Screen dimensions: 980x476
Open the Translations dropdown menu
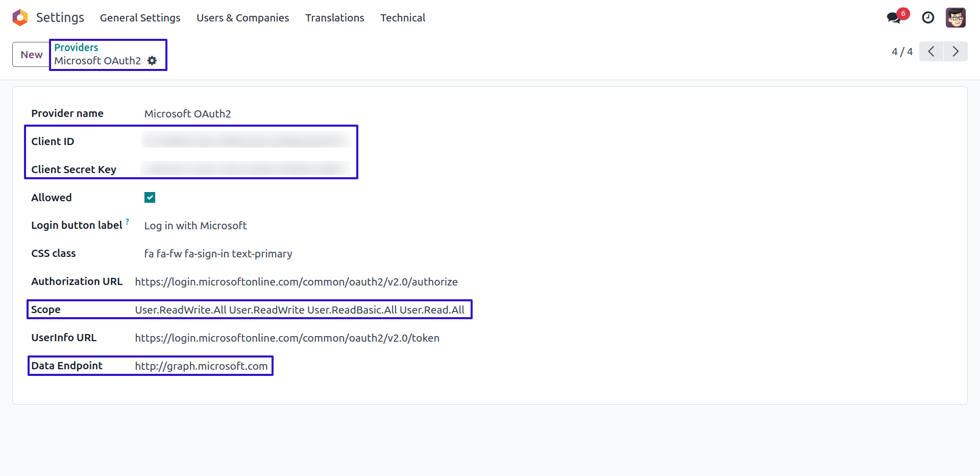click(334, 18)
